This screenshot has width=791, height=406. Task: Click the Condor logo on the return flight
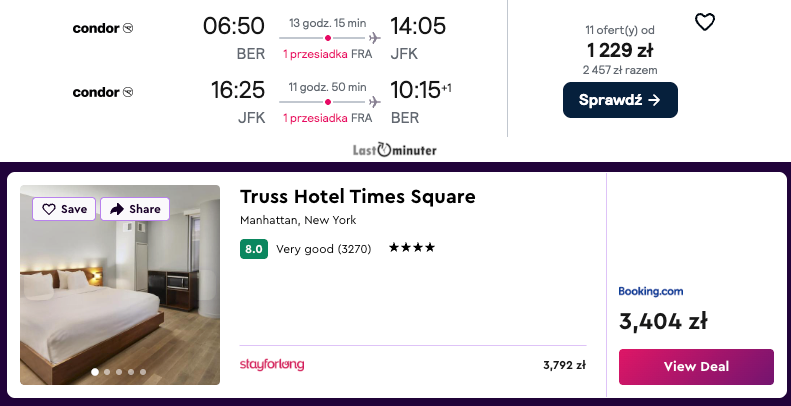[103, 93]
